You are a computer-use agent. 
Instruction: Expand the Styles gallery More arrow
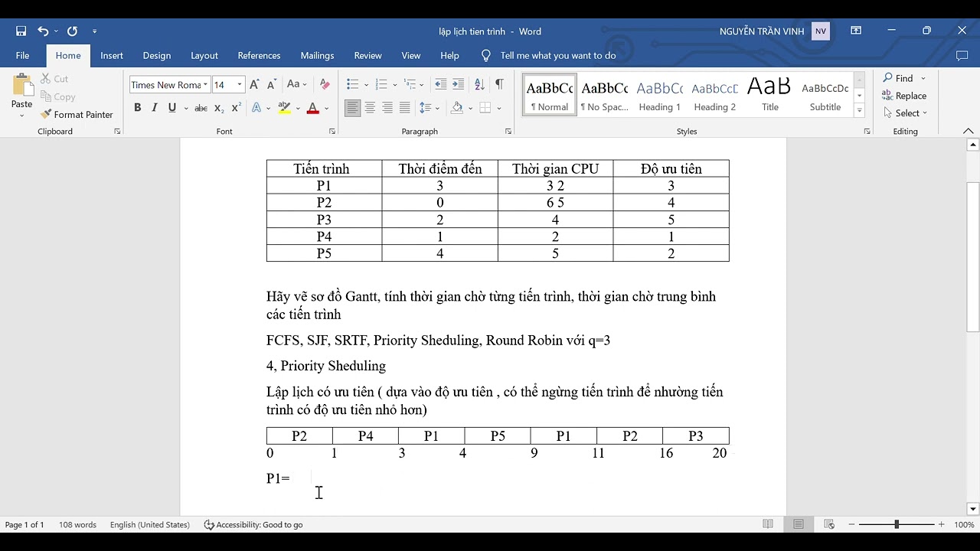click(860, 111)
